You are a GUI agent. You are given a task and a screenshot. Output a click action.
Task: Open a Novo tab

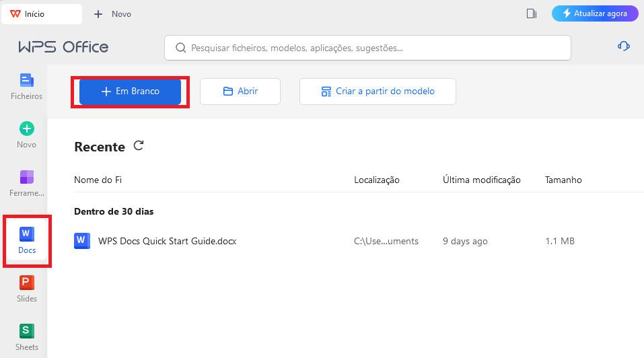point(113,13)
